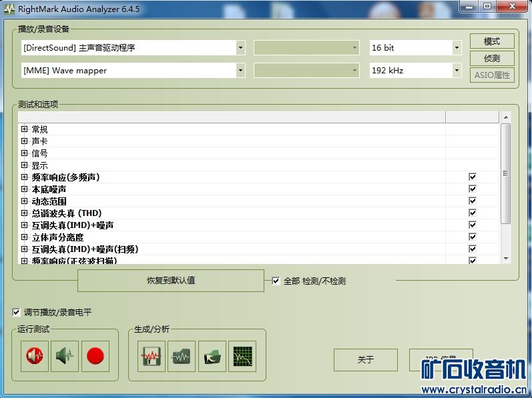This screenshot has height=398, width=532.
Task: Open the 16 bit depth dropdown
Action: pyautogui.click(x=457, y=48)
